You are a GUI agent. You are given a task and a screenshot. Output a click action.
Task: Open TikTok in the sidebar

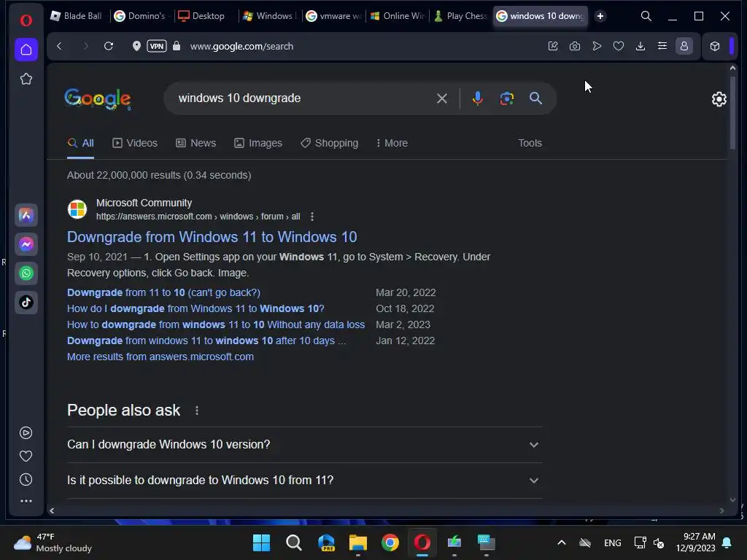(x=26, y=303)
